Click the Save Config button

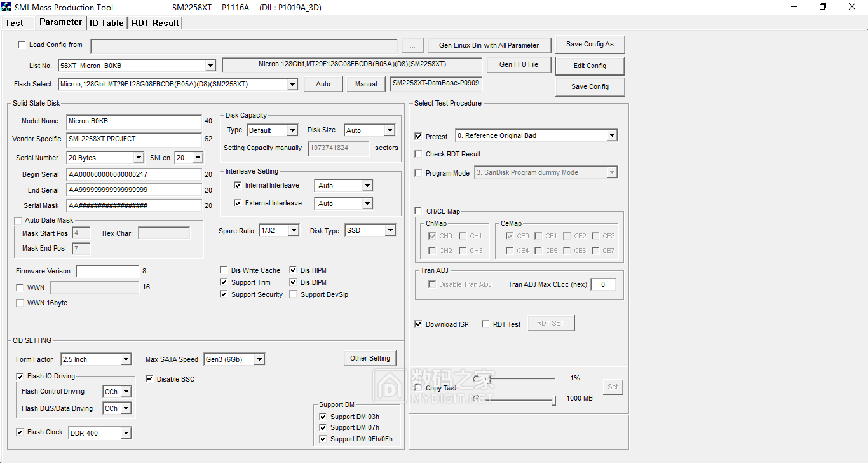(x=590, y=86)
